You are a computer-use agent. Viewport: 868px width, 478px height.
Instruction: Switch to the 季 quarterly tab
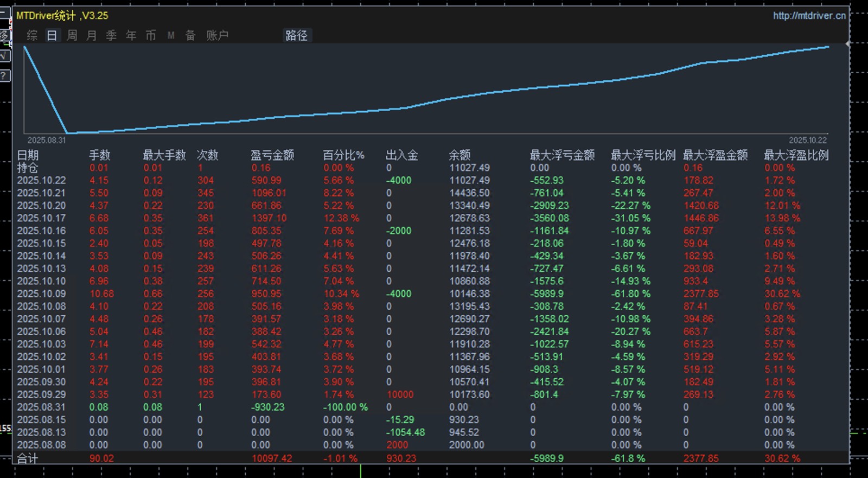click(x=111, y=36)
